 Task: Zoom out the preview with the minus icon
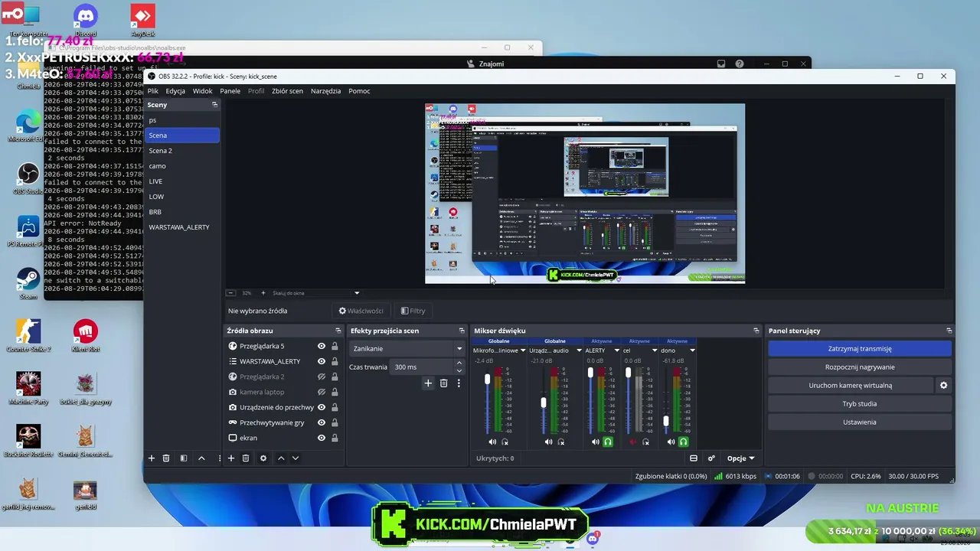(230, 293)
